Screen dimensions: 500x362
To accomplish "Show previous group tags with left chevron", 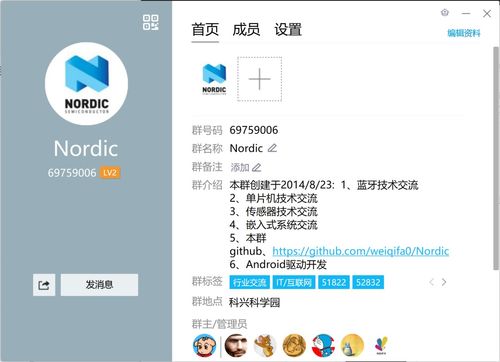I will click(x=431, y=282).
